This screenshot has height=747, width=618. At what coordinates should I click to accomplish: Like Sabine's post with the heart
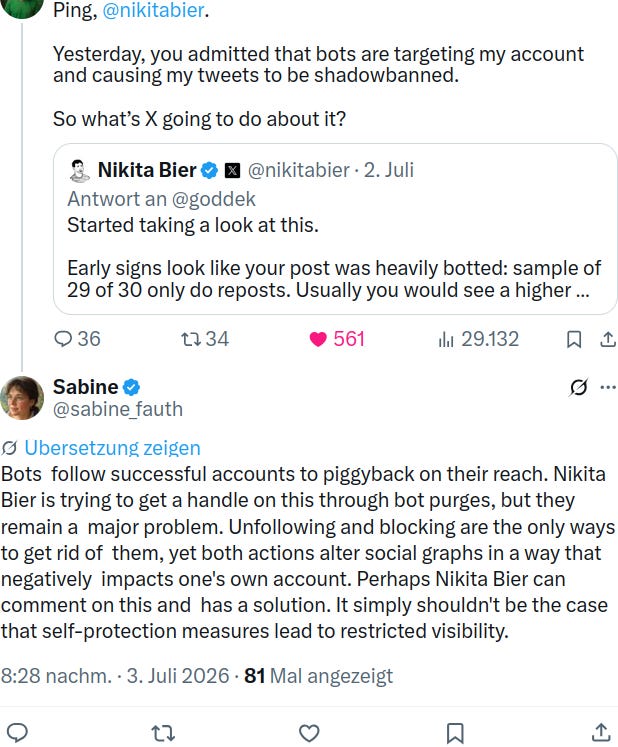tap(309, 733)
